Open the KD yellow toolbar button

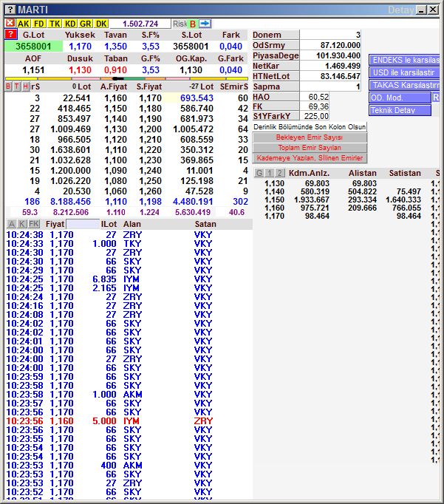point(70,24)
